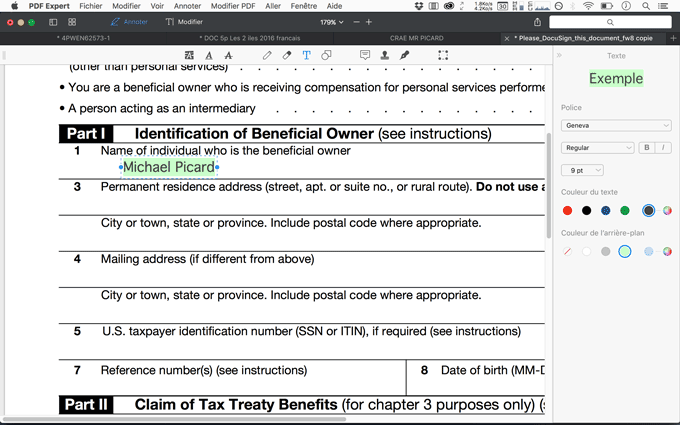Switch to DOC 5p Les 2 iles tab
This screenshot has width=680, height=425.
coord(250,38)
